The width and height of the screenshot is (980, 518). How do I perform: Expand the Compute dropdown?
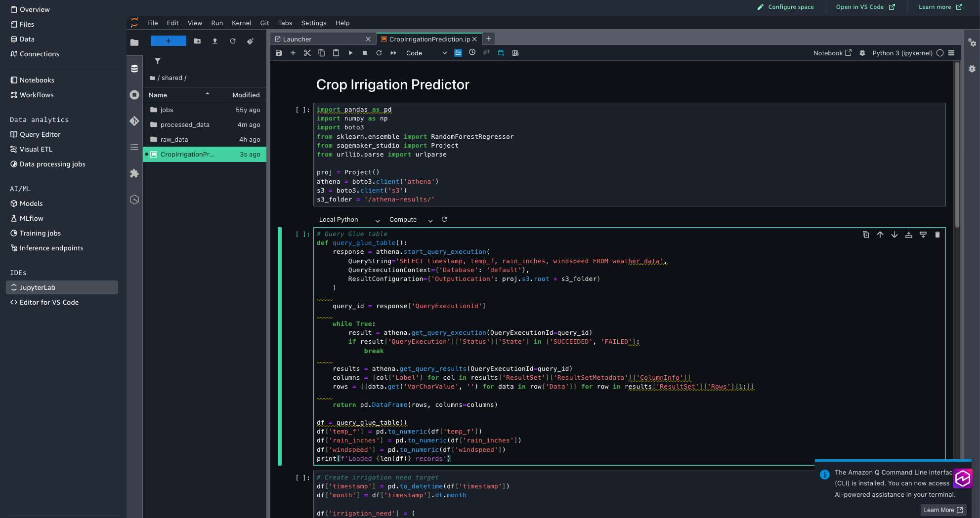(410, 220)
